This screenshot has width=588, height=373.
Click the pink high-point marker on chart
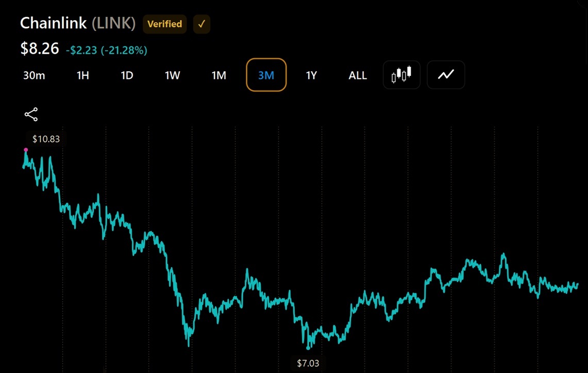point(26,150)
